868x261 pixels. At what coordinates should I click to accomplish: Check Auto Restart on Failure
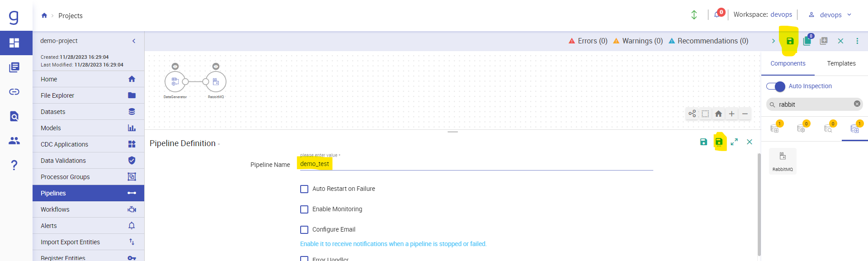click(x=304, y=189)
